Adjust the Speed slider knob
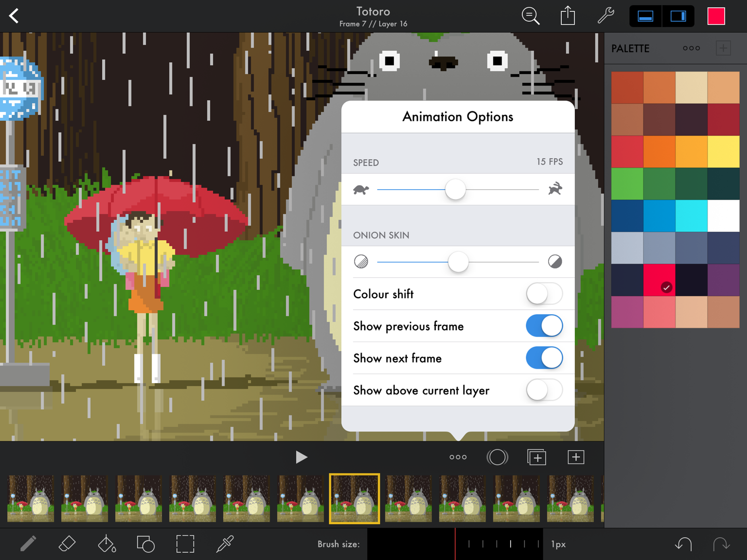This screenshot has height=560, width=747. pos(455,189)
